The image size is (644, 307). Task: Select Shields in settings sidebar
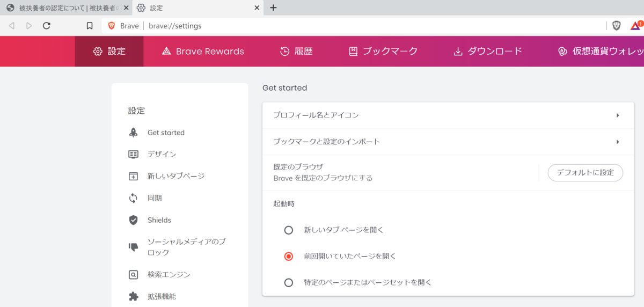click(x=159, y=220)
